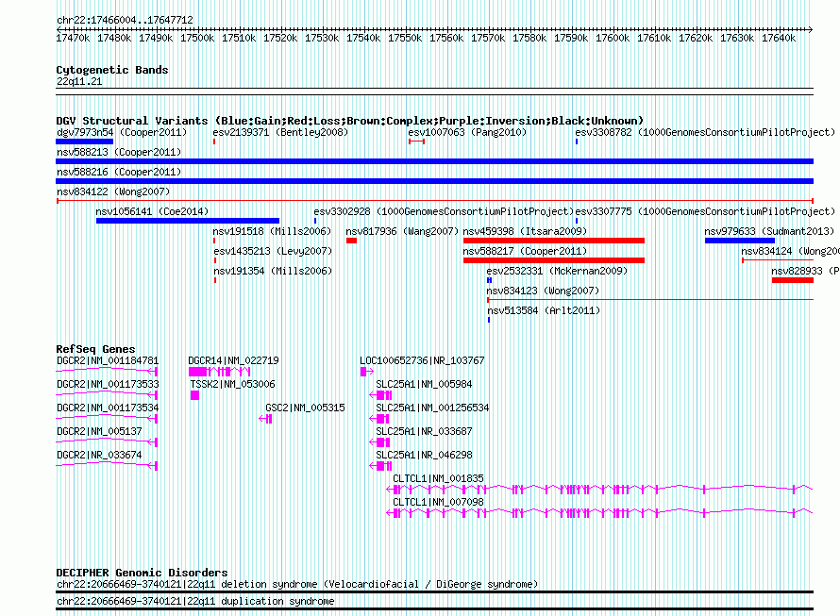
Task: Click the 22q11.21 cytogenetic band label
Action: coord(79,81)
